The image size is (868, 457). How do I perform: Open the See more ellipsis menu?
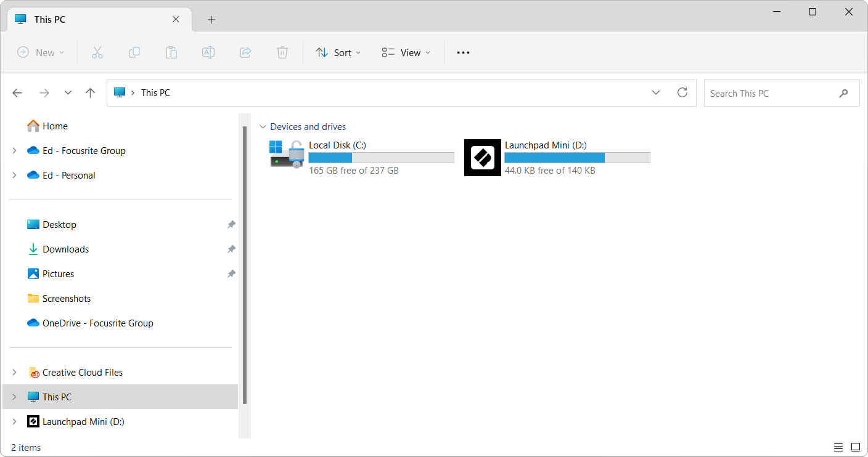[x=463, y=52]
